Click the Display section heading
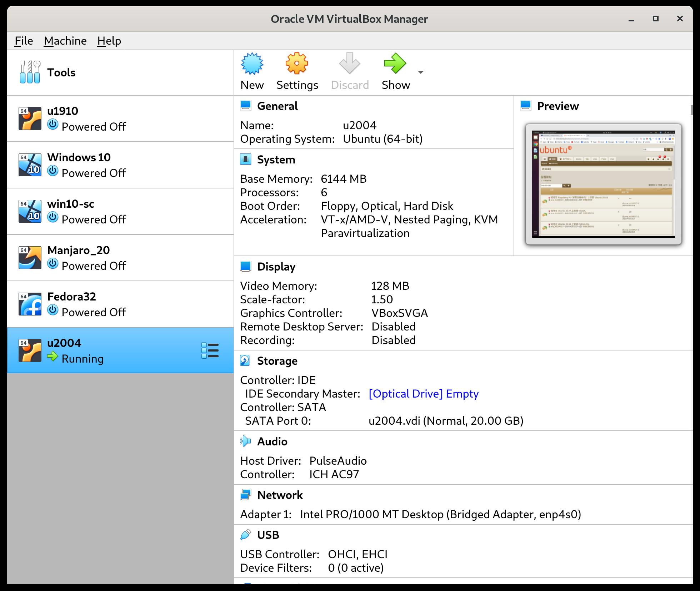Image resolution: width=700 pixels, height=591 pixels. click(276, 267)
